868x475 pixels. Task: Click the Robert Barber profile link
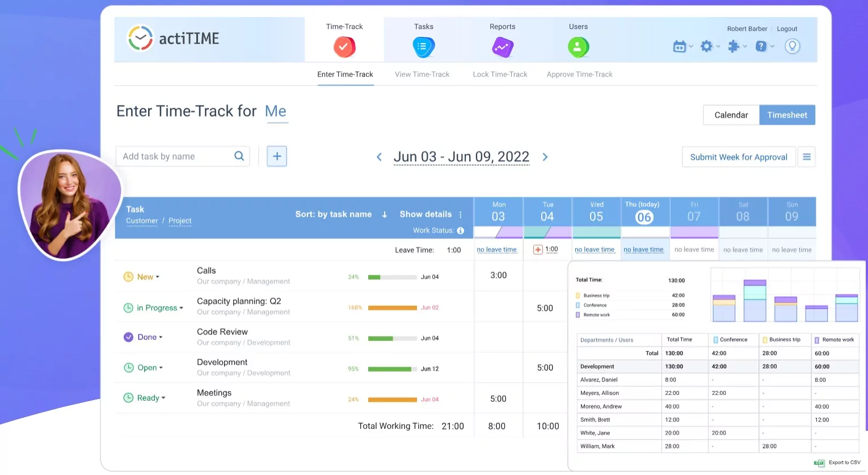pyautogui.click(x=747, y=29)
